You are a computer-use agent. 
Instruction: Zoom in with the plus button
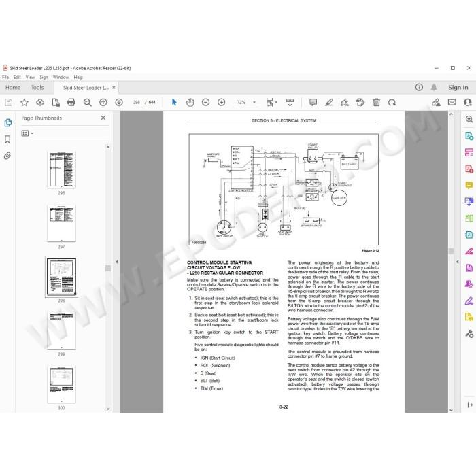(222, 102)
